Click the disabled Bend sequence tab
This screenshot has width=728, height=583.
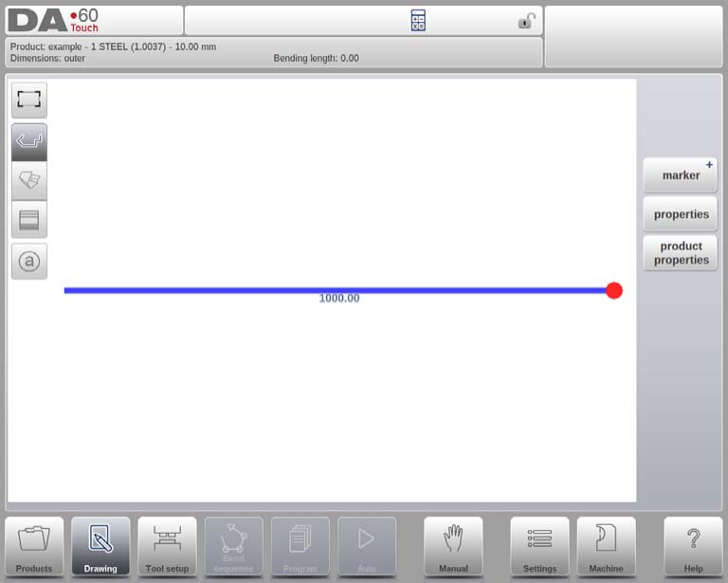[233, 547]
